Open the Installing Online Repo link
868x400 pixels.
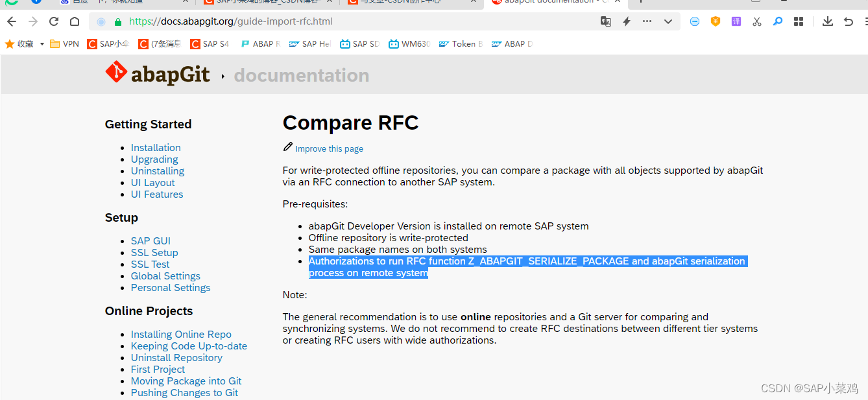pyautogui.click(x=181, y=334)
